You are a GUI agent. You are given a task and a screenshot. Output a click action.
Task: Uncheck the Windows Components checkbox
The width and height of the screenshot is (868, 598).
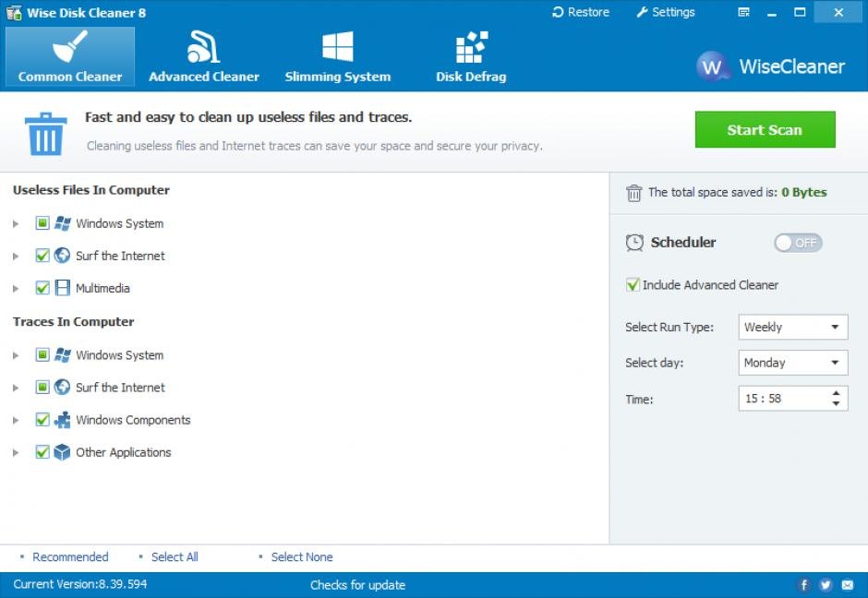(x=42, y=419)
